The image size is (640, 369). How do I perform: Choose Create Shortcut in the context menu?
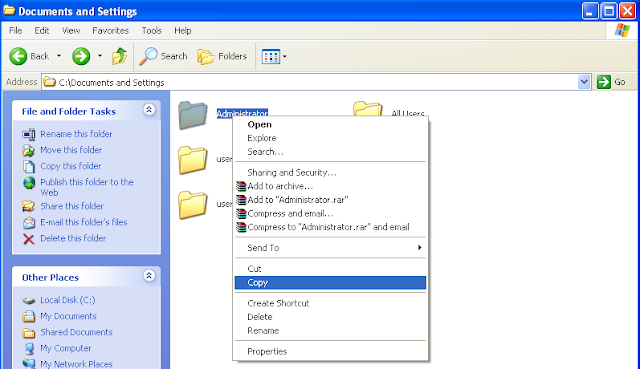point(330,303)
